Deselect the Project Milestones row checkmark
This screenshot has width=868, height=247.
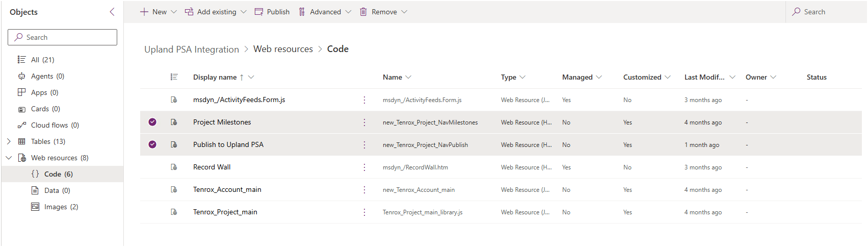coord(152,122)
